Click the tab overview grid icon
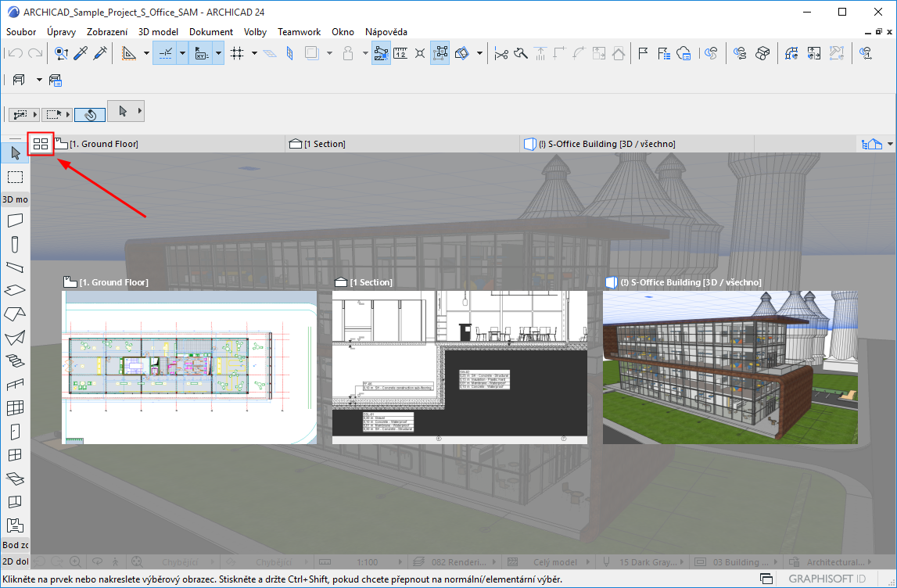897x588 pixels. (x=41, y=144)
